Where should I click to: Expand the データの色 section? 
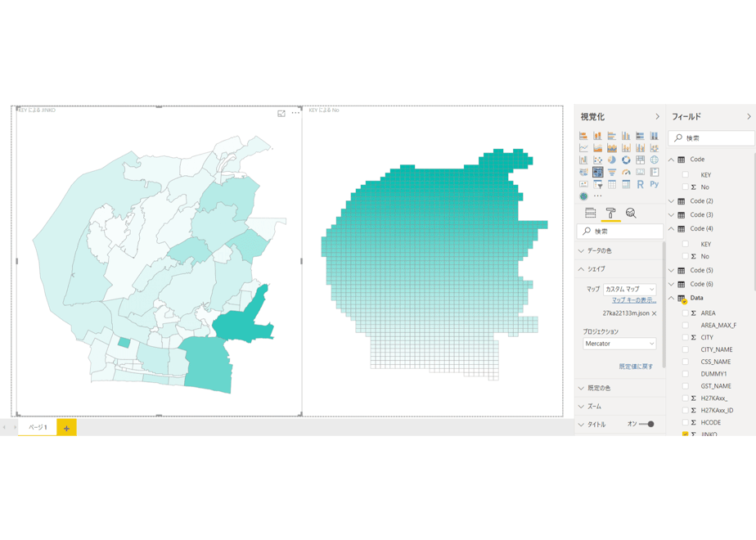(620, 250)
